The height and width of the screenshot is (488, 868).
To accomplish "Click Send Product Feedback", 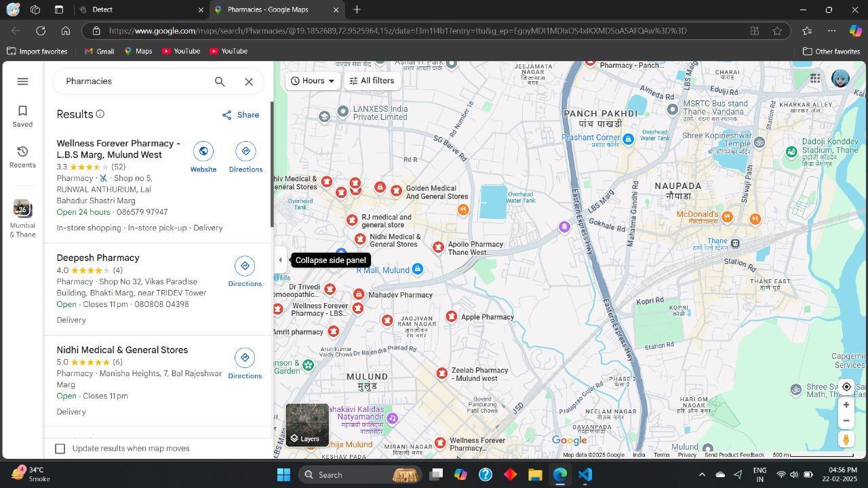I will click(734, 455).
